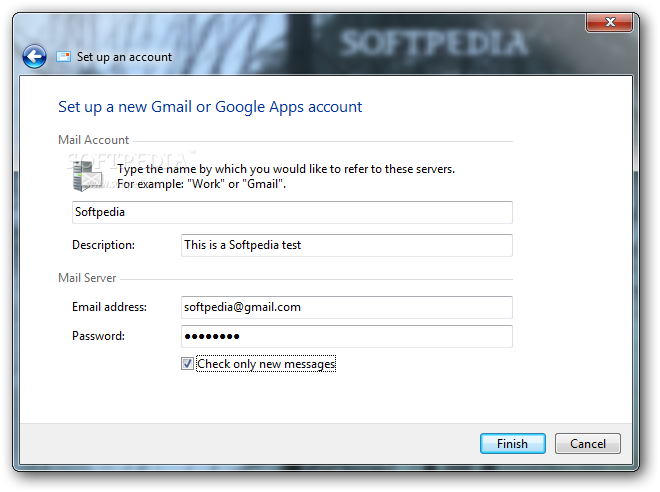Close the Set up an account window
660x492 pixels.
[x=609, y=22]
